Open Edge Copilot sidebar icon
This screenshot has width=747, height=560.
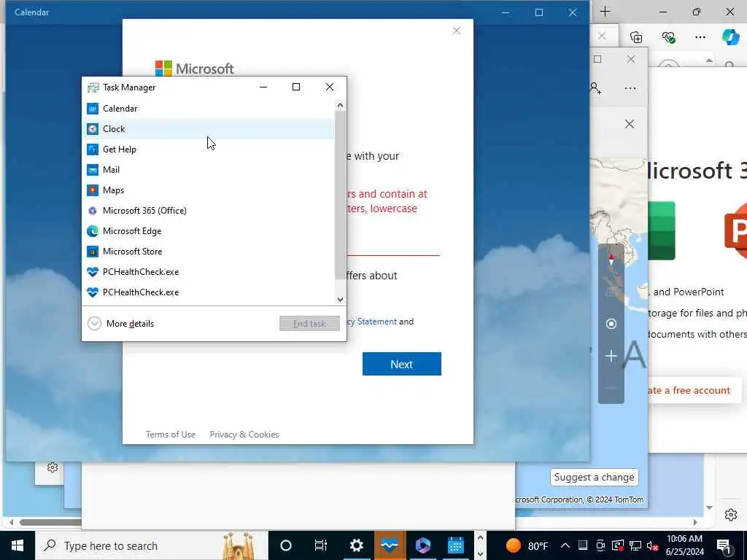tap(730, 37)
